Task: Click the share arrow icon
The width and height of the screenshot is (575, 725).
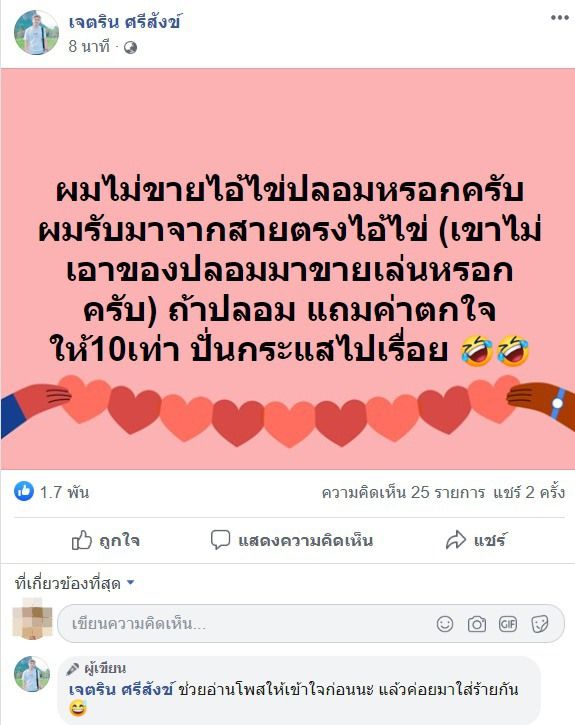Action: pyautogui.click(x=456, y=540)
